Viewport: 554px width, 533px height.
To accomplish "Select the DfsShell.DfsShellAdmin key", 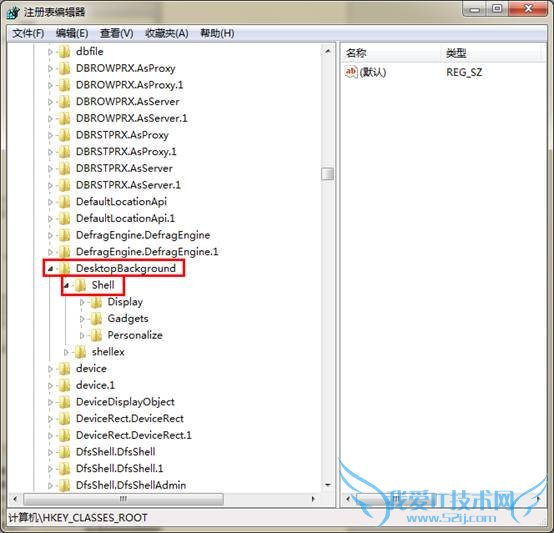I will pyautogui.click(x=131, y=485).
